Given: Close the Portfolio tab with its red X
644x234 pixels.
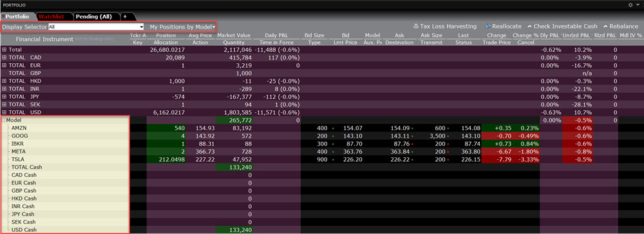Looking at the screenshot, I should click(x=3, y=17).
